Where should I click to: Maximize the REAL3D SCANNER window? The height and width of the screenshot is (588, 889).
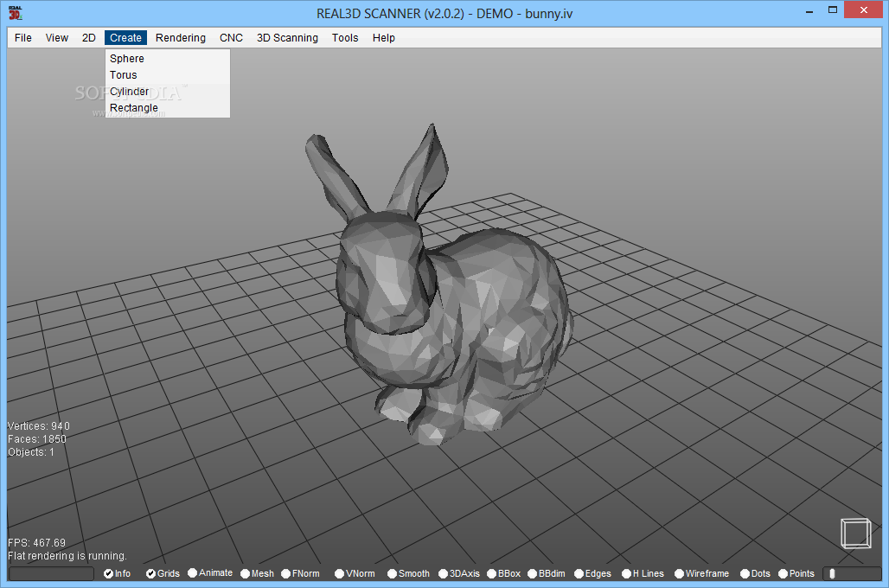(x=833, y=10)
